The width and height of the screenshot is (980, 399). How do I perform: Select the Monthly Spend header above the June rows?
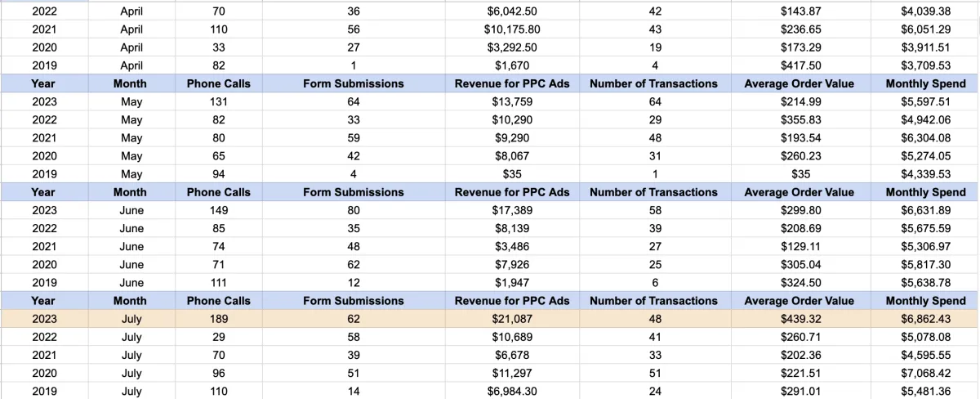(925, 192)
